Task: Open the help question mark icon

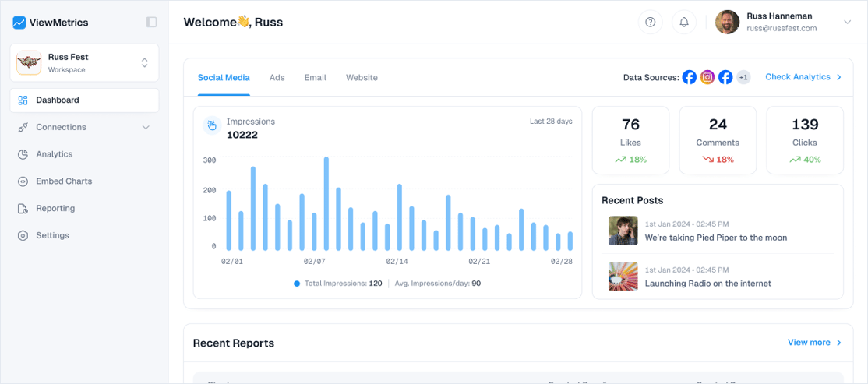Action: (651, 22)
